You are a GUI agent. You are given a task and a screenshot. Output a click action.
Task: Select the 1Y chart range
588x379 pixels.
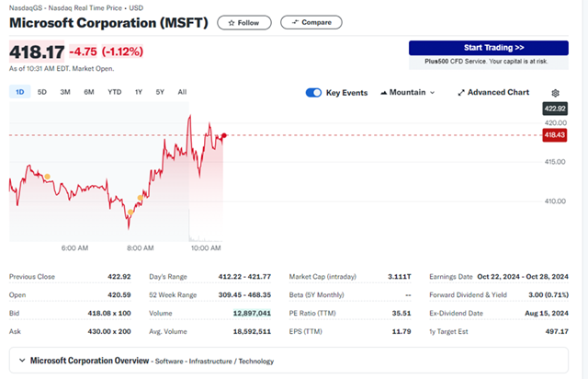(x=139, y=92)
